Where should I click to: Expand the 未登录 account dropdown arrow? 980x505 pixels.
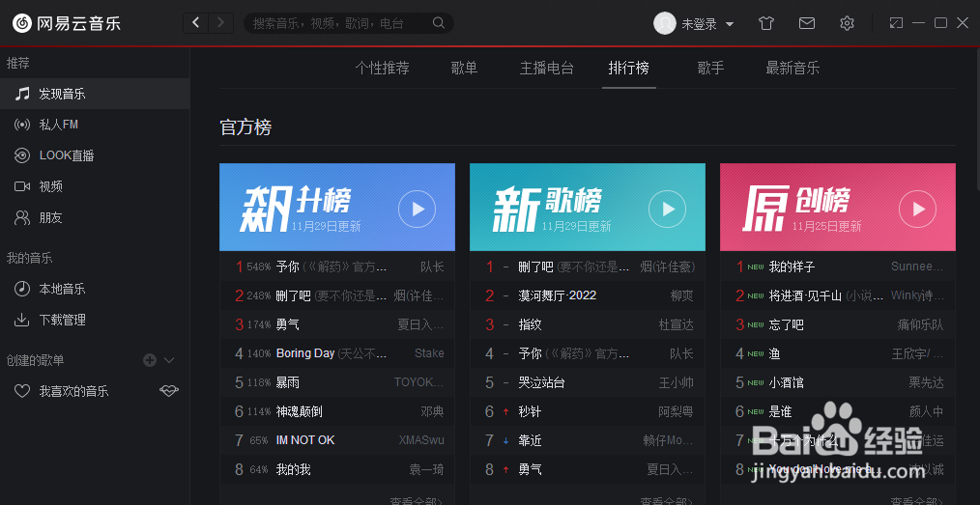[730, 24]
